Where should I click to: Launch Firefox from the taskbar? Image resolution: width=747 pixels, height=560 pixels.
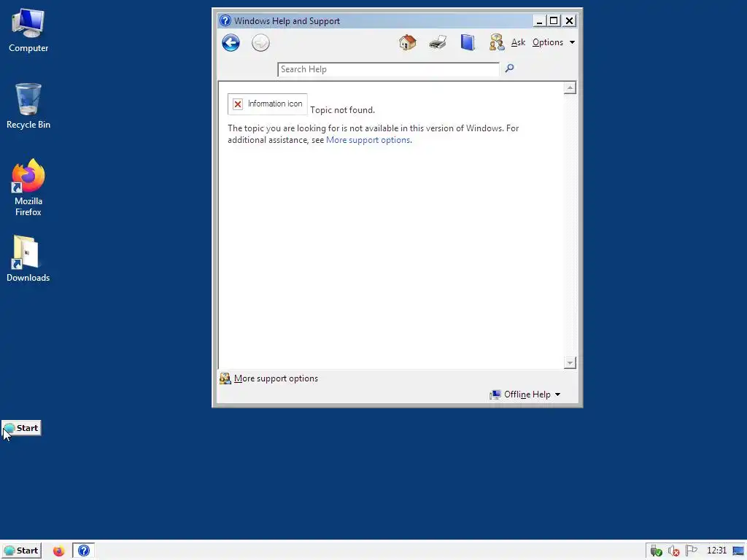point(58,551)
